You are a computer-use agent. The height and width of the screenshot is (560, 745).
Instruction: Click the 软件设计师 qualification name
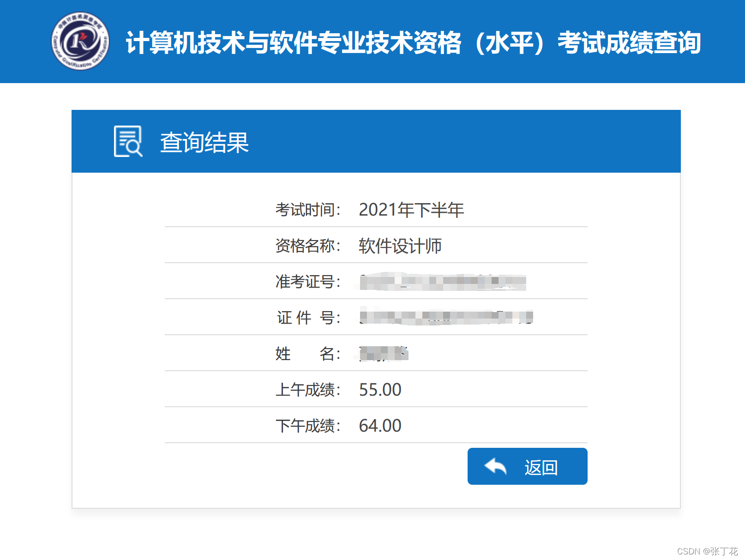click(x=400, y=246)
